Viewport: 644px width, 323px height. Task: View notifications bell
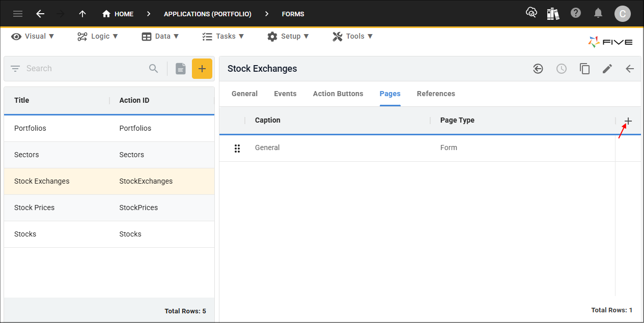coord(598,13)
